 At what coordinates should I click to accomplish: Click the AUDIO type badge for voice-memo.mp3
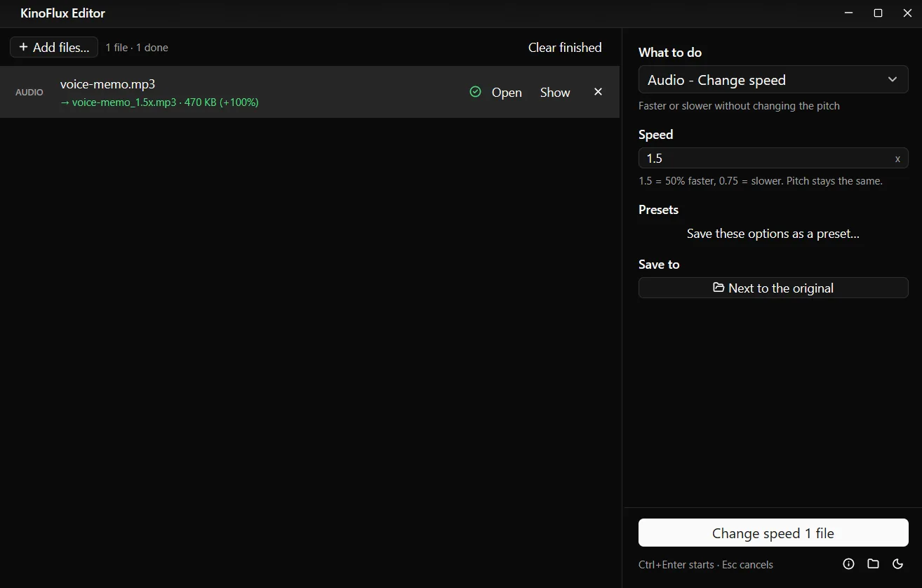point(29,92)
